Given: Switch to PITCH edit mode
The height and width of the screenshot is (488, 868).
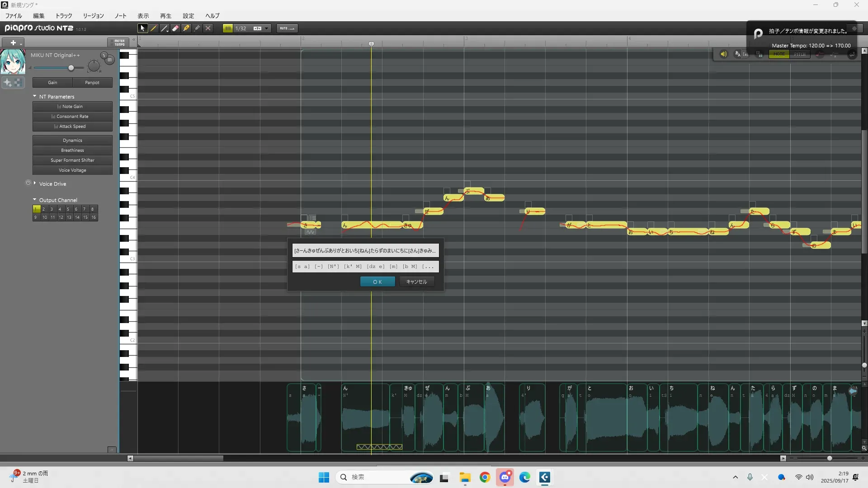Looking at the screenshot, I should pos(800,54).
